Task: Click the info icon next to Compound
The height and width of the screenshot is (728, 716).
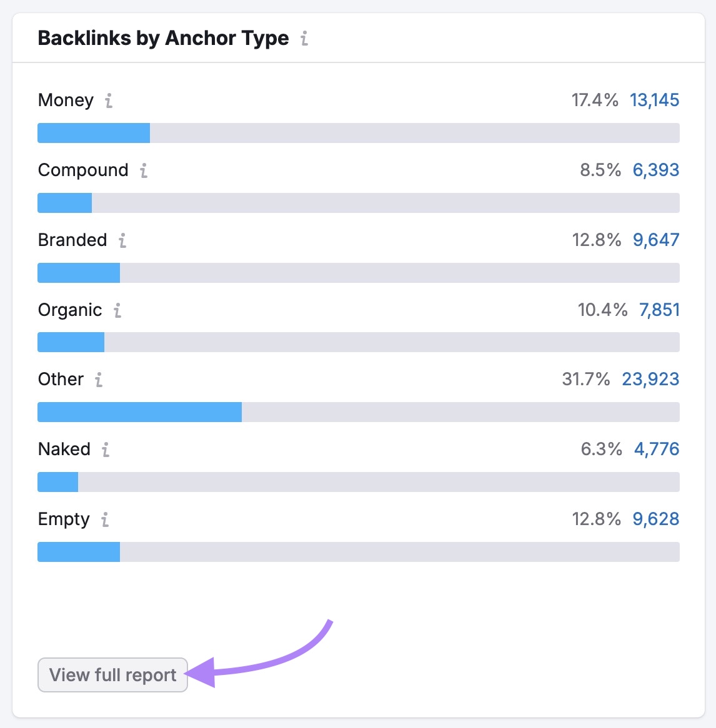Action: pyautogui.click(x=144, y=170)
